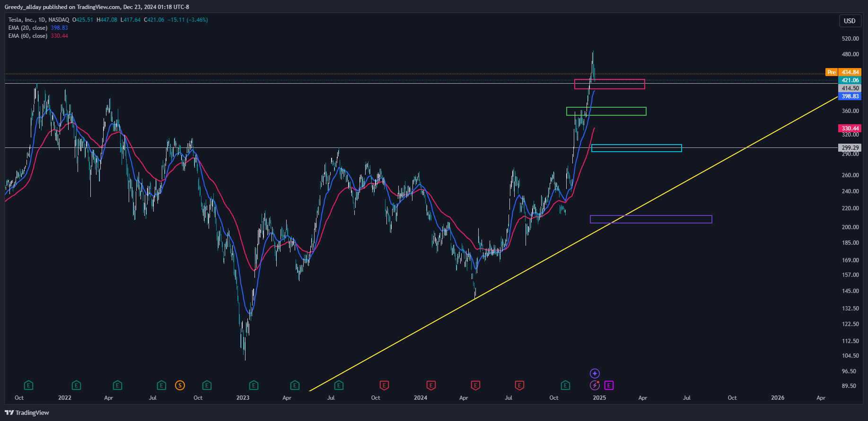Select the cyan rectangle drawing near 299
Screen dimensions: 868x421
tap(636, 148)
